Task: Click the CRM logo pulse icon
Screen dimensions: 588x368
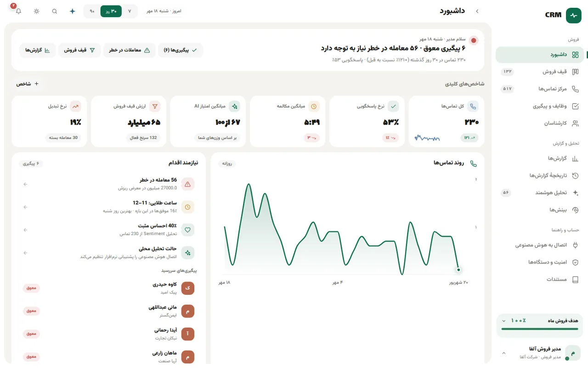Action: click(x=573, y=15)
